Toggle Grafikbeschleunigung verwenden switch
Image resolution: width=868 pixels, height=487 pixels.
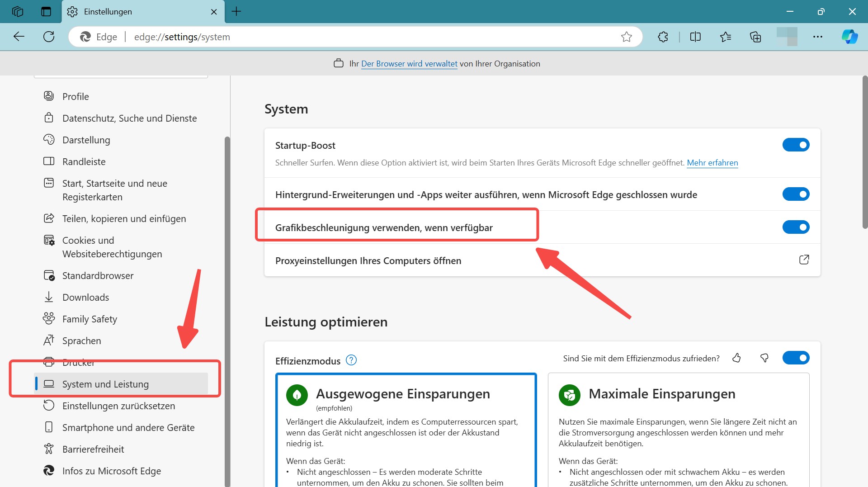[796, 227]
